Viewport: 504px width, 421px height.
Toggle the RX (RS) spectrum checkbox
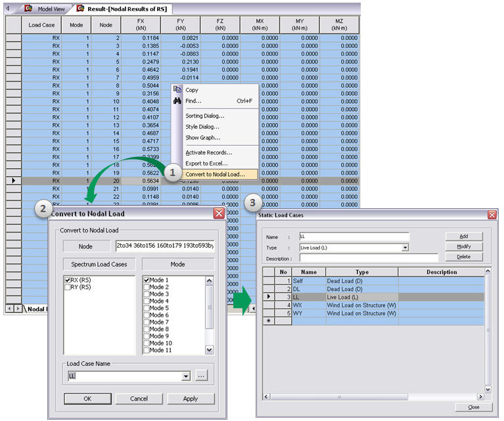click(68, 280)
